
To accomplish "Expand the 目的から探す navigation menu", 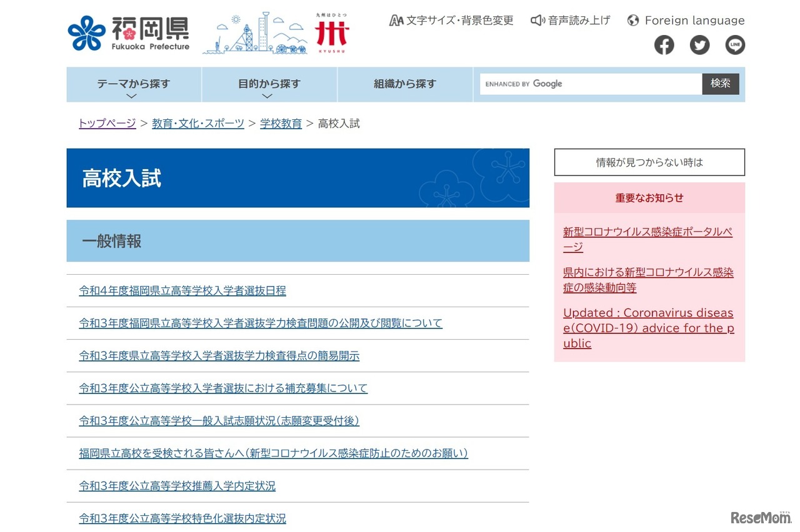I will click(x=268, y=84).
